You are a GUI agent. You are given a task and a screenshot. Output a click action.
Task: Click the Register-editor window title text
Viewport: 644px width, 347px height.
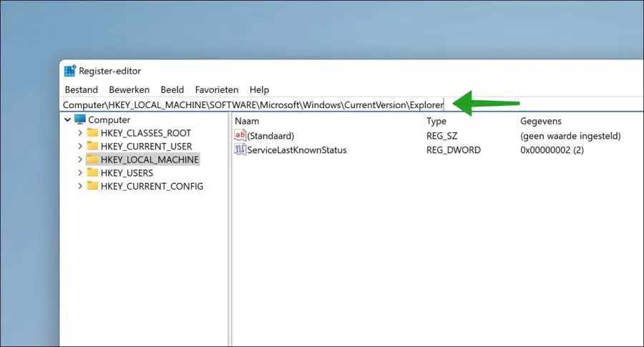click(109, 71)
